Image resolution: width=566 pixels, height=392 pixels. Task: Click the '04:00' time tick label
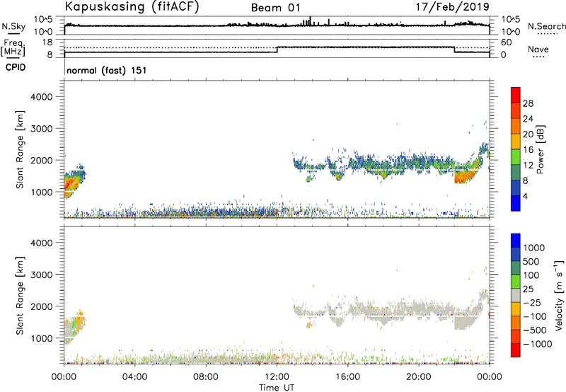tap(134, 377)
